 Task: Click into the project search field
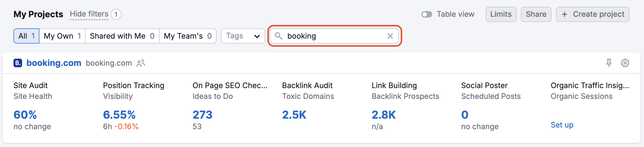pyautogui.click(x=334, y=36)
